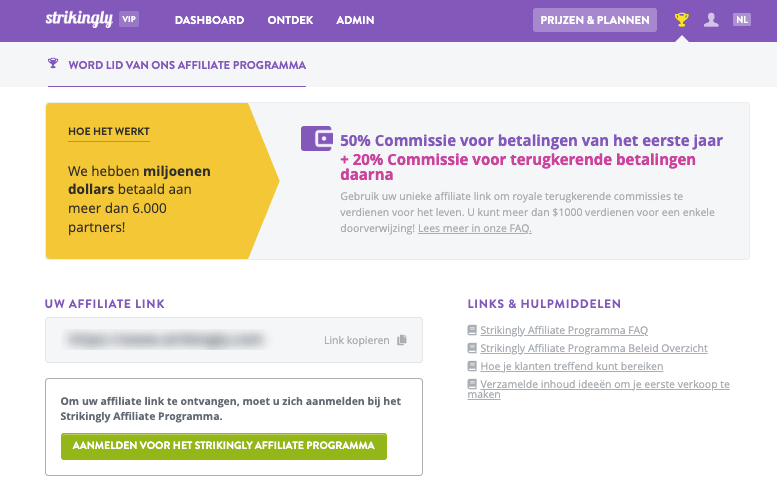Click the Om uw affiliate link te ontvangen notice
Screen dimensions: 777x481
230,409
